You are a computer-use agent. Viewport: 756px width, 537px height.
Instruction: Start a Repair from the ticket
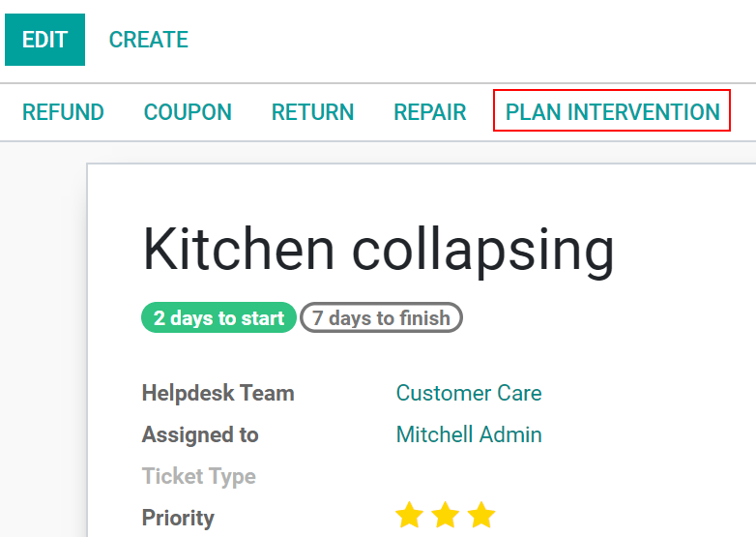(430, 112)
